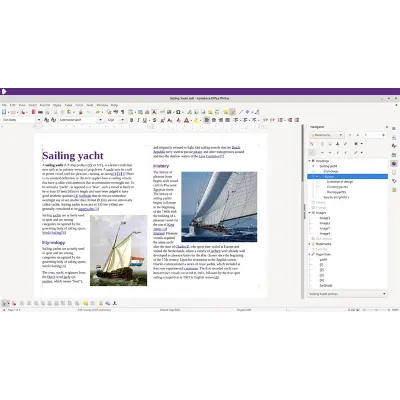Apply subscript to selected text

click(x=169, y=120)
